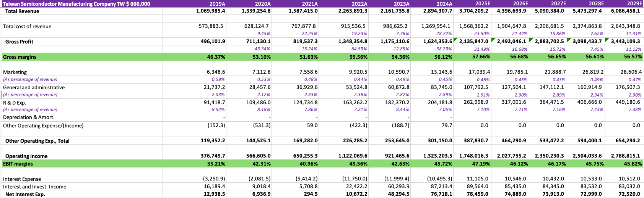This screenshot has width=644, height=198.
Task: Click the Operating Income row label
Action: point(26,156)
